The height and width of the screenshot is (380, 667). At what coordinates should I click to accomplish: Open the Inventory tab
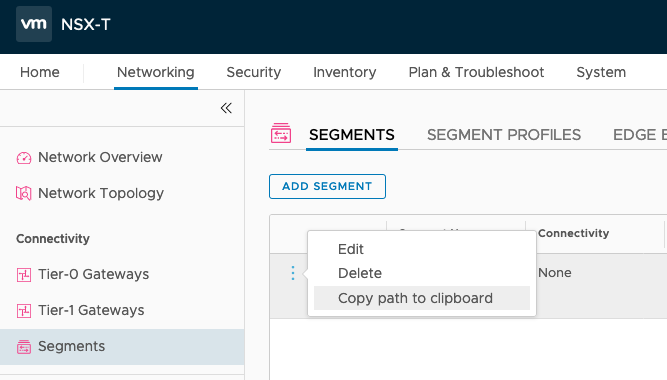[x=345, y=72]
